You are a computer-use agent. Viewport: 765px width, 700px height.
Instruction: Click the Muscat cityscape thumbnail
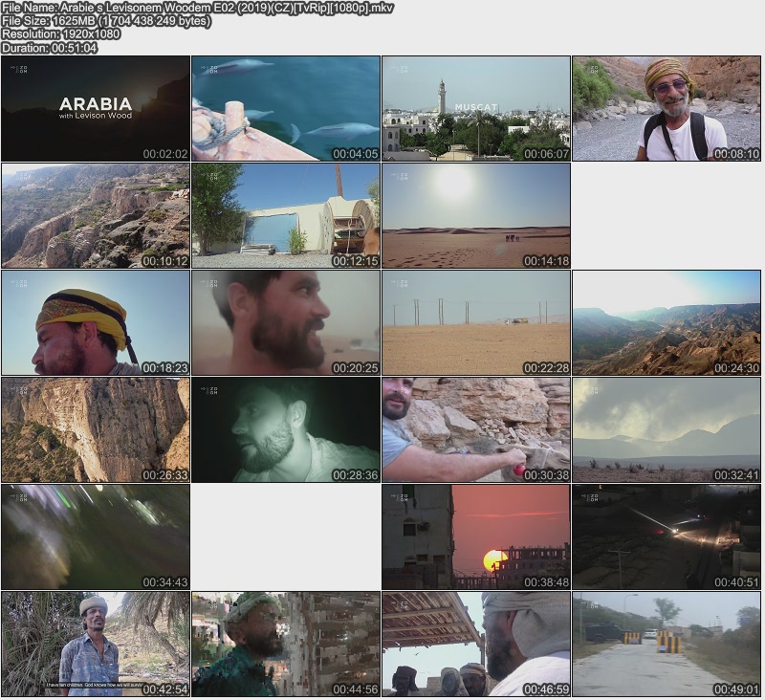(476, 108)
